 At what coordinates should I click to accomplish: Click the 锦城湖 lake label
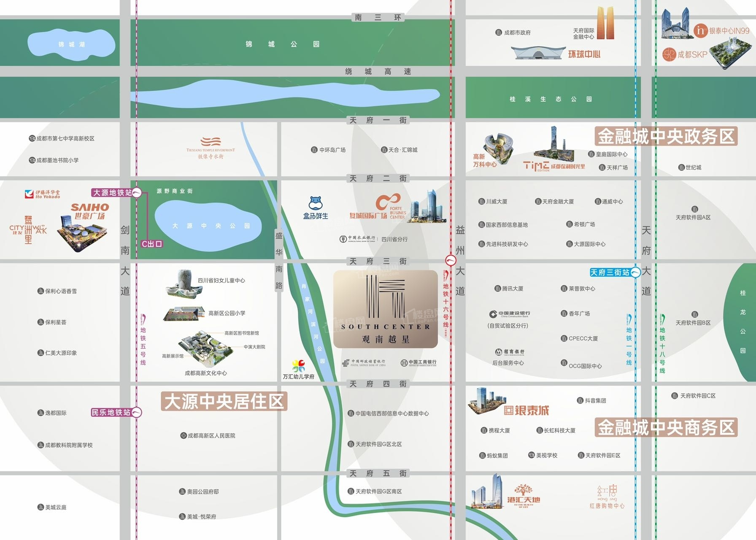(72, 44)
